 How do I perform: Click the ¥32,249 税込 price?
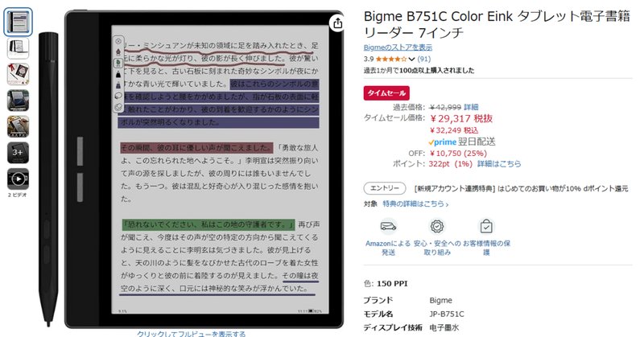point(454,130)
